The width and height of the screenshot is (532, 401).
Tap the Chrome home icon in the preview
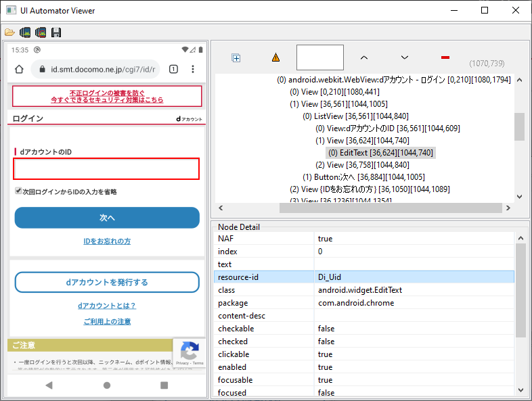tap(20, 69)
